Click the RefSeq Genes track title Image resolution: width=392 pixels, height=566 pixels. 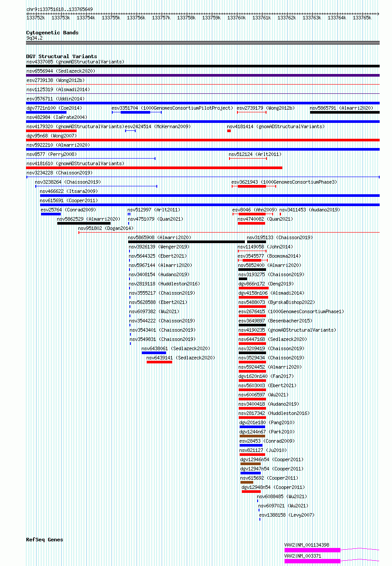[x=44, y=540]
